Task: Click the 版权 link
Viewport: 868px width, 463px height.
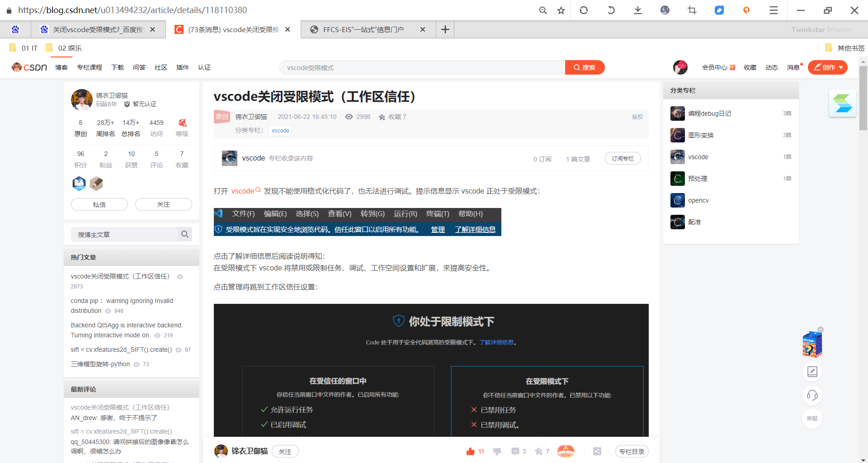Action: click(637, 117)
